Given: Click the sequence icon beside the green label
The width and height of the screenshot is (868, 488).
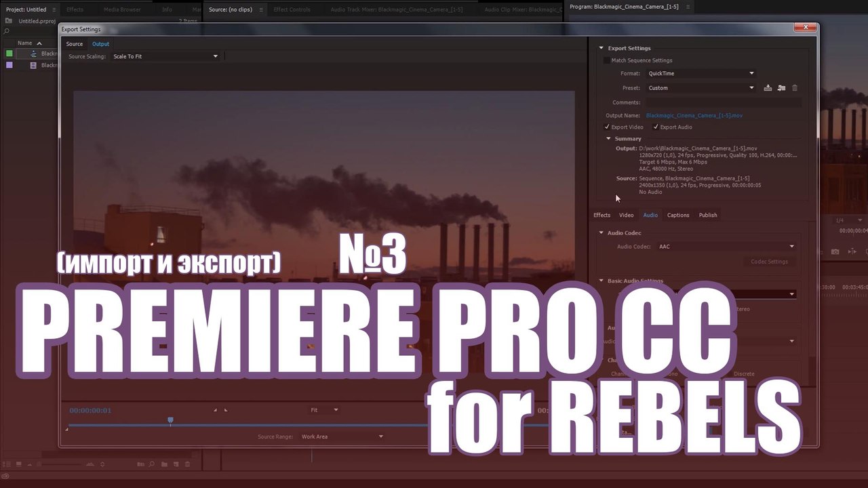Looking at the screenshot, I should pos(33,54).
